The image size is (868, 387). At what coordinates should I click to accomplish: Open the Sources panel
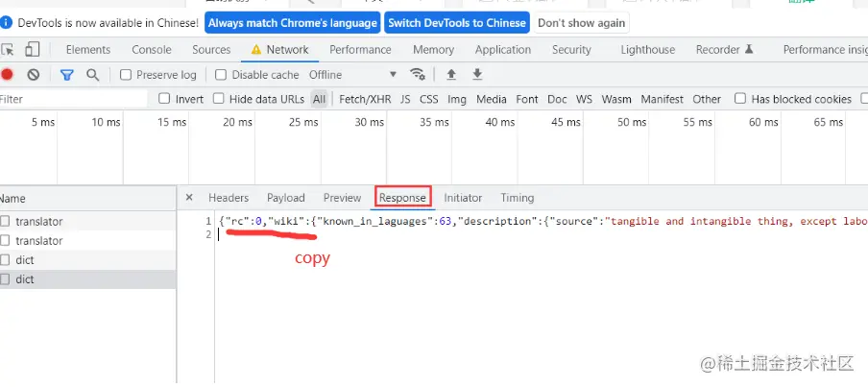coord(211,50)
